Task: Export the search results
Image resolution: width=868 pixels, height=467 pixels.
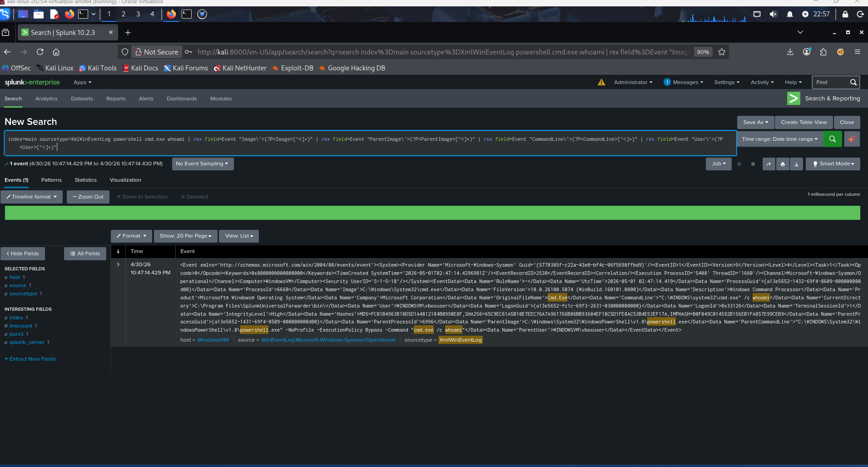Action: 796,164
